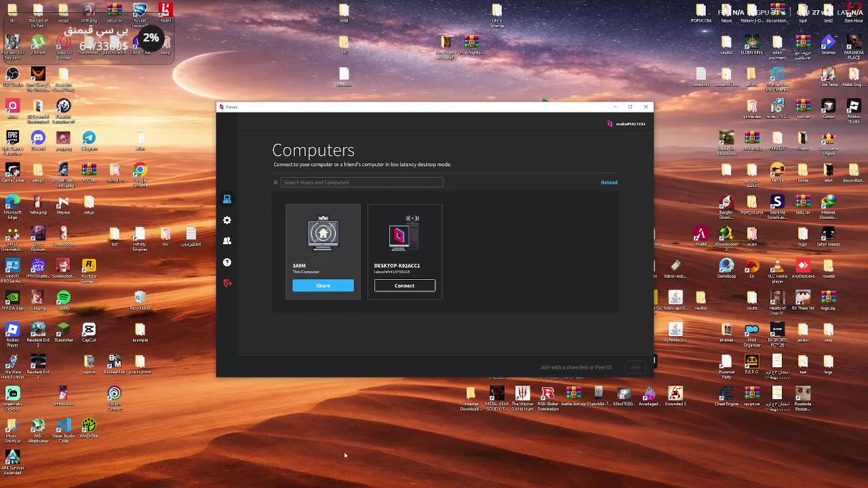The width and height of the screenshot is (868, 488).
Task: Open the Help question mark icon in Parsec
Action: [227, 262]
